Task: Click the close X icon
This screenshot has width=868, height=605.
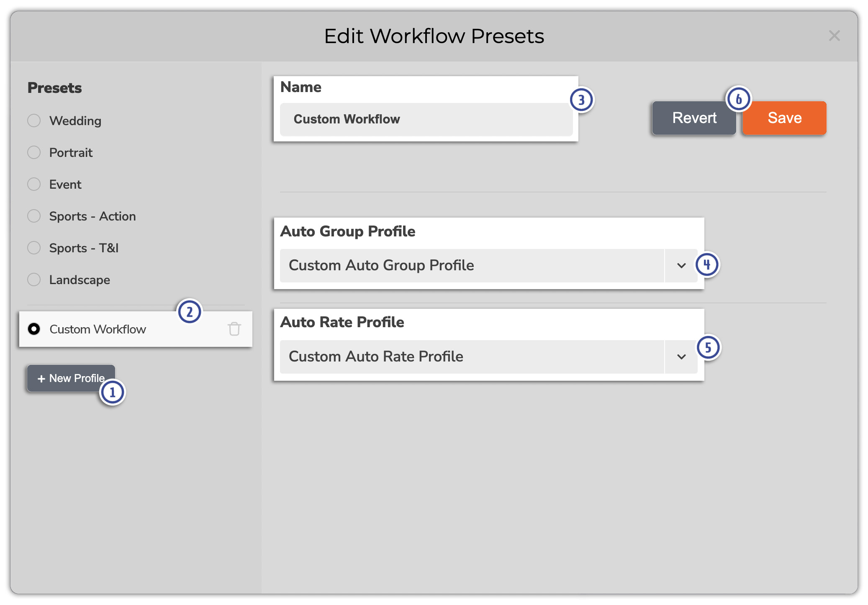Action: [x=835, y=36]
